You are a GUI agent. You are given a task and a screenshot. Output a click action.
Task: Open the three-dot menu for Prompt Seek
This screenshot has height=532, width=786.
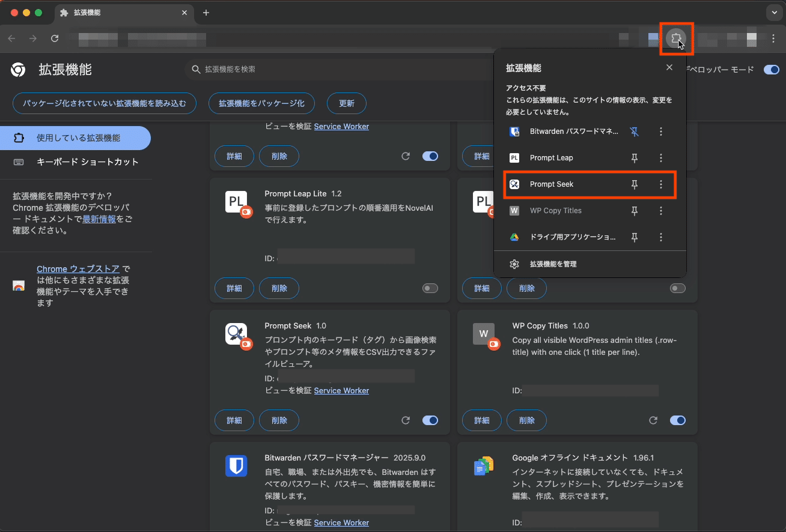click(x=661, y=184)
